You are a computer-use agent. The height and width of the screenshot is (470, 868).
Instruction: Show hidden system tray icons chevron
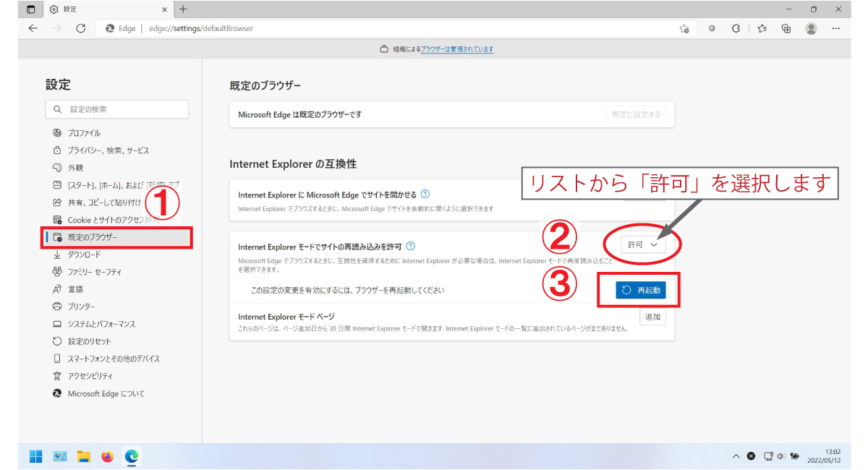tap(736, 456)
